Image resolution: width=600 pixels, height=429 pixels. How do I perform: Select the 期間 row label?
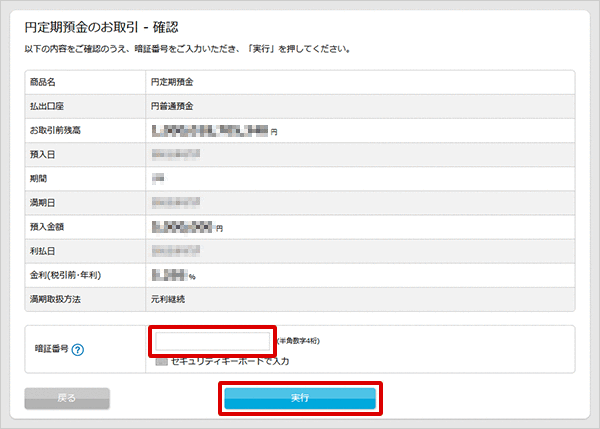[x=39, y=178]
